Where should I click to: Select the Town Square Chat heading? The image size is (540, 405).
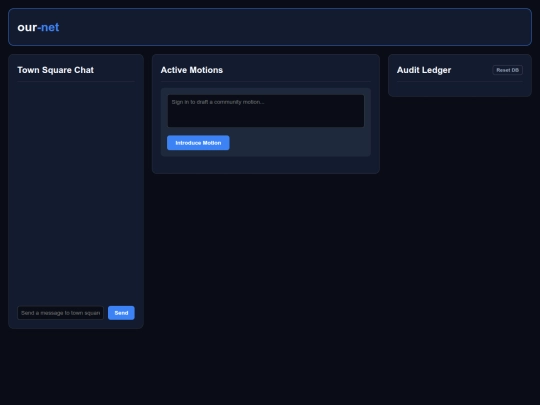tap(55, 70)
